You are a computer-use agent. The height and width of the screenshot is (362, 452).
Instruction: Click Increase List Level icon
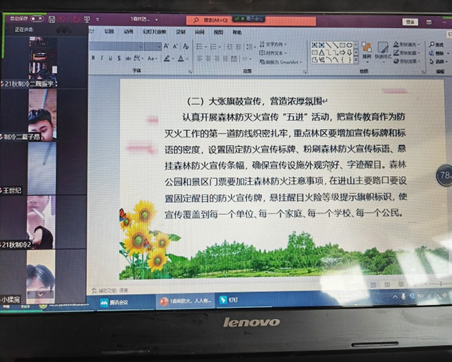coord(238,47)
